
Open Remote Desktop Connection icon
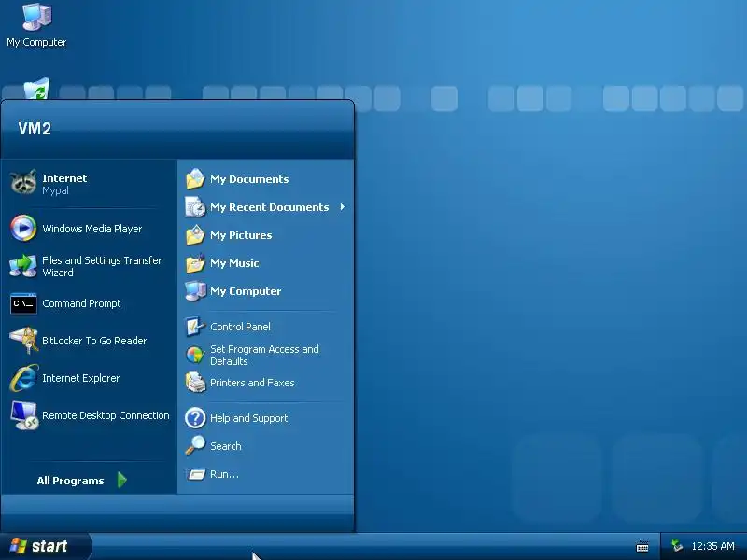tap(24, 415)
